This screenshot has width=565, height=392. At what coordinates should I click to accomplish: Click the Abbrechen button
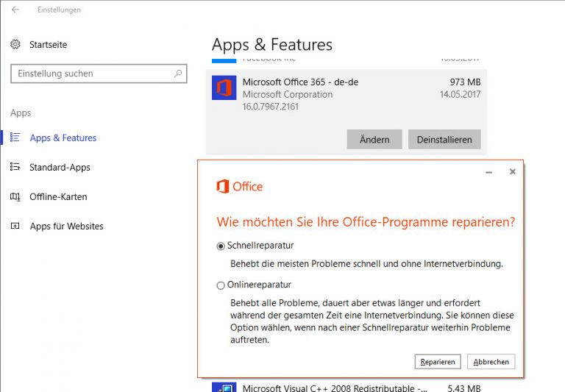[491, 362]
